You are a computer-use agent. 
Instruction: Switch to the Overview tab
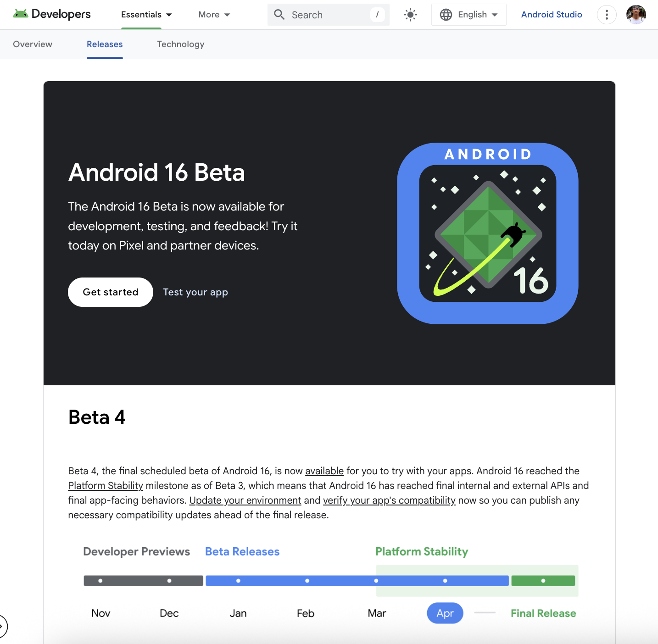[33, 44]
